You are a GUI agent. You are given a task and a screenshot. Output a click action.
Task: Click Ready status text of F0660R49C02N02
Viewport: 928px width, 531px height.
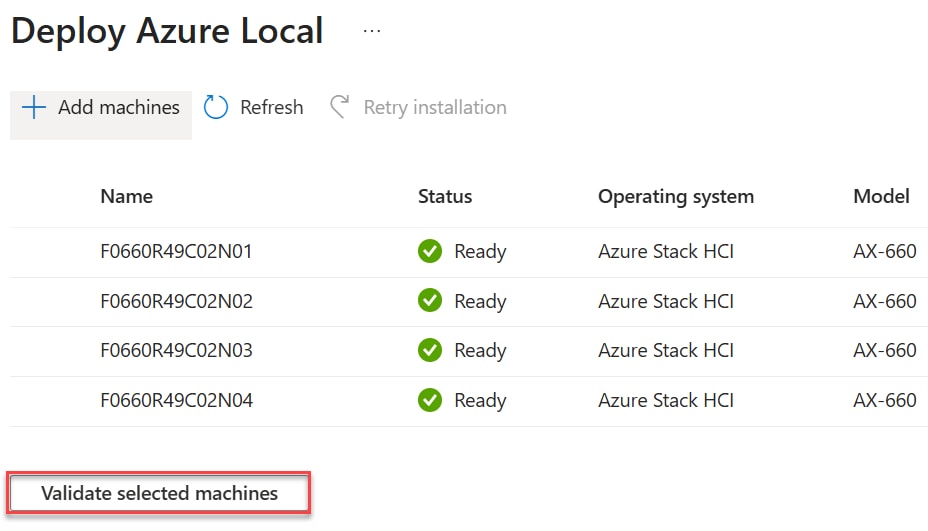tap(480, 302)
